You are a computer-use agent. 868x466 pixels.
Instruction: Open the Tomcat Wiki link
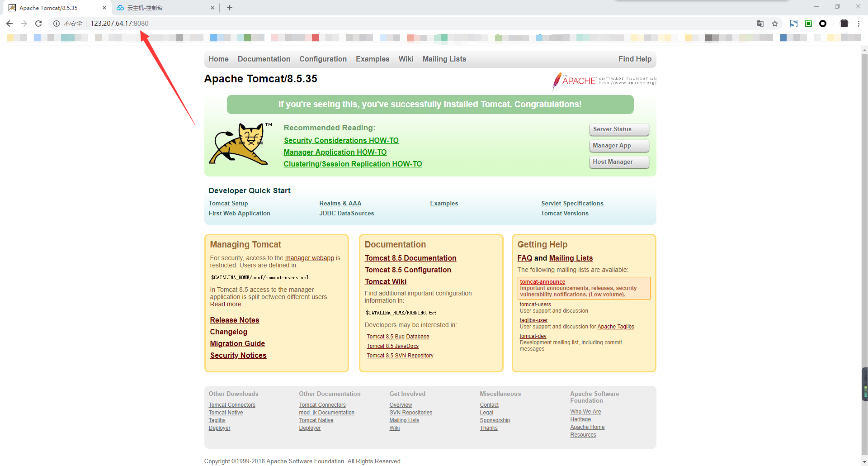[386, 282]
